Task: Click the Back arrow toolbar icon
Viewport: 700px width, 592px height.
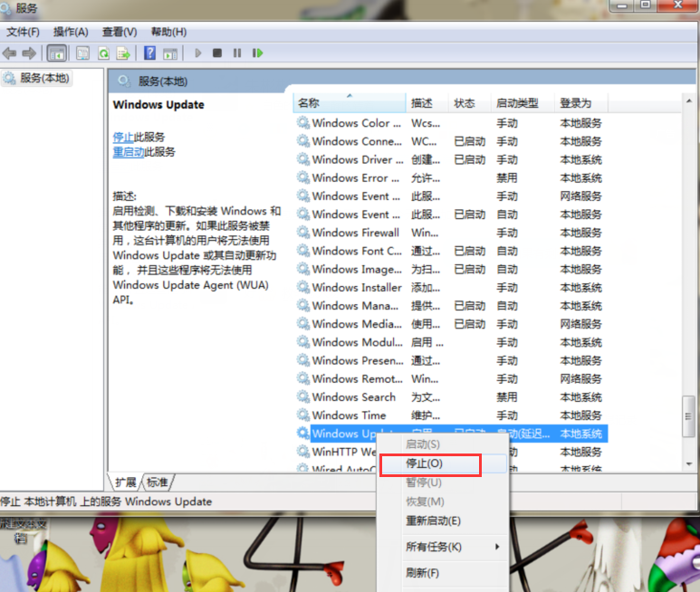Action: 9,53
